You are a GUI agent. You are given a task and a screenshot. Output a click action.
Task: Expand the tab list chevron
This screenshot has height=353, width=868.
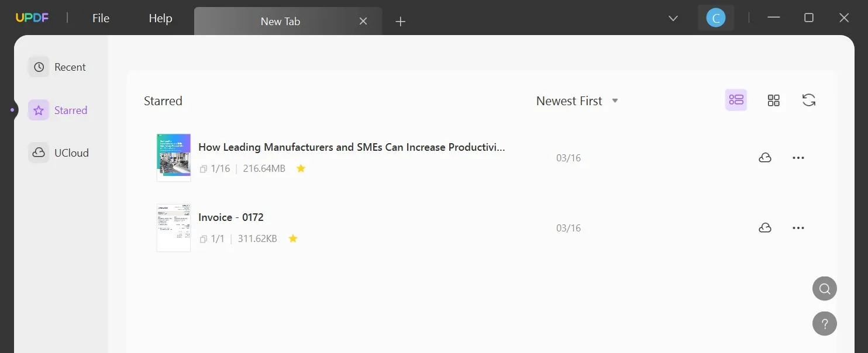[673, 18]
